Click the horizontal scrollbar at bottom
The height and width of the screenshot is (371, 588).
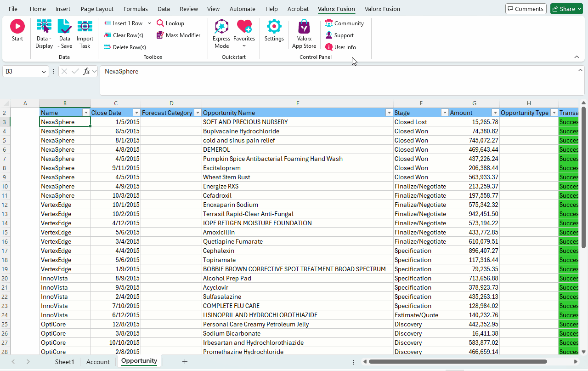[457, 362]
